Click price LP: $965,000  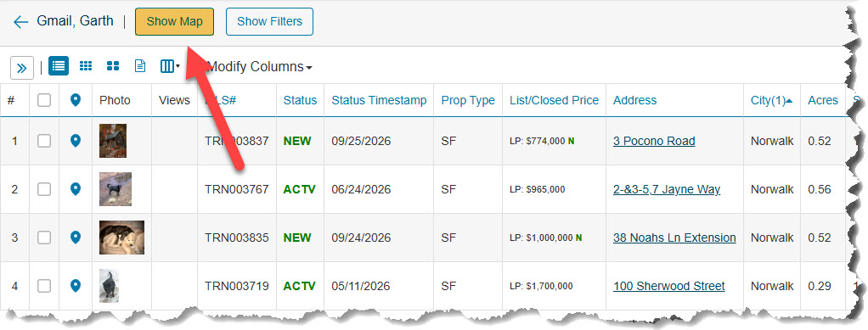(538, 189)
